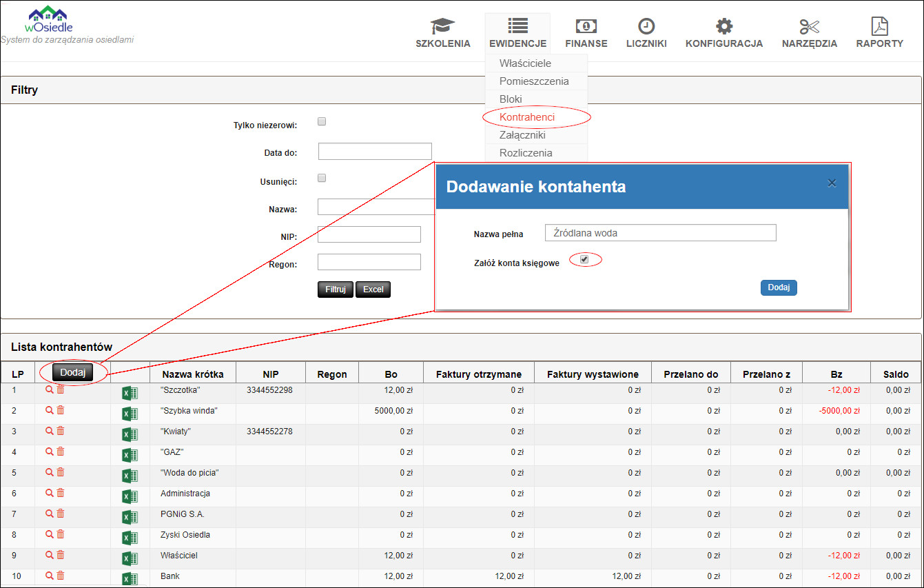This screenshot has height=588, width=924.
Task: Uncheck Załóż konta księgowe checkbox
Action: (584, 260)
